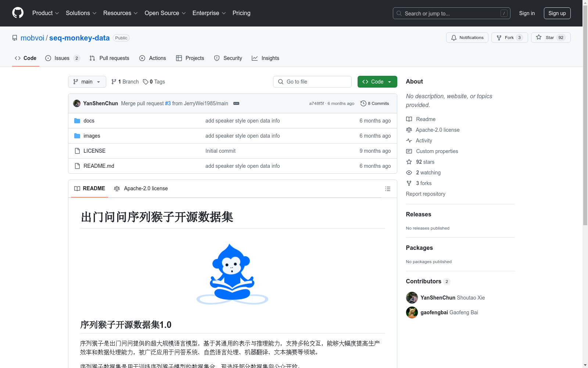View the 2 watching link
588x368 pixels.
(x=423, y=173)
